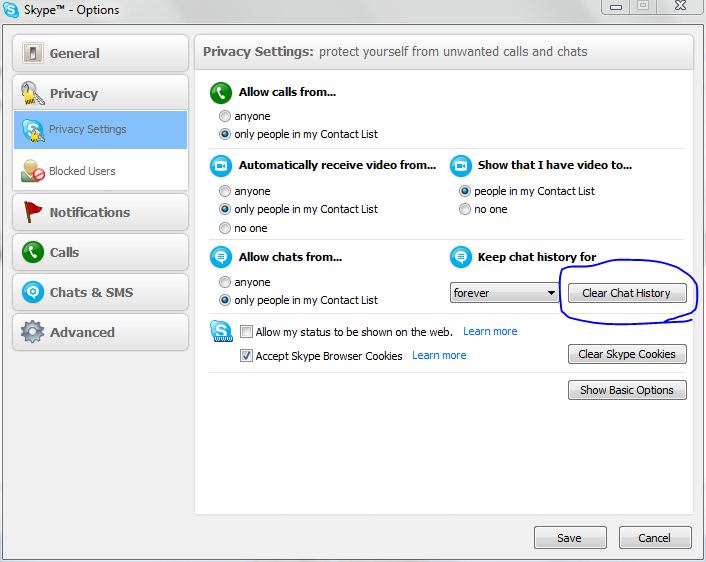The image size is (706, 562).
Task: Click camera icon beside Automatically receive video
Action: tap(221, 166)
